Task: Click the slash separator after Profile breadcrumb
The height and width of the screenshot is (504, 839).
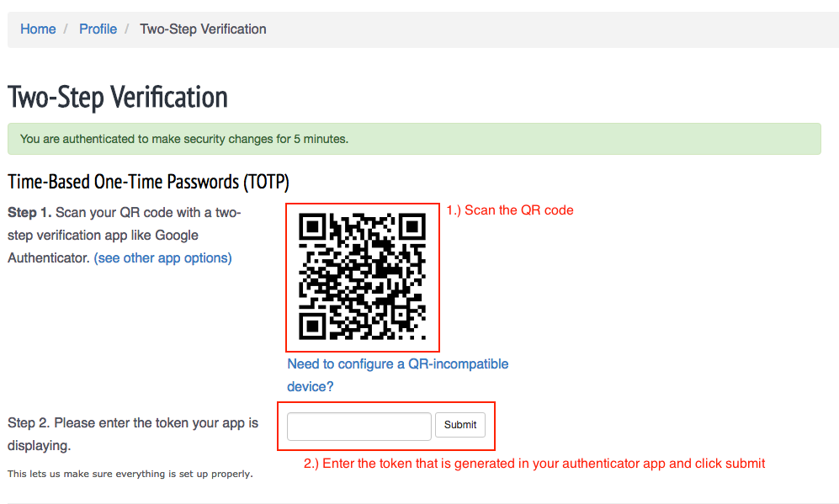Action: pos(127,29)
